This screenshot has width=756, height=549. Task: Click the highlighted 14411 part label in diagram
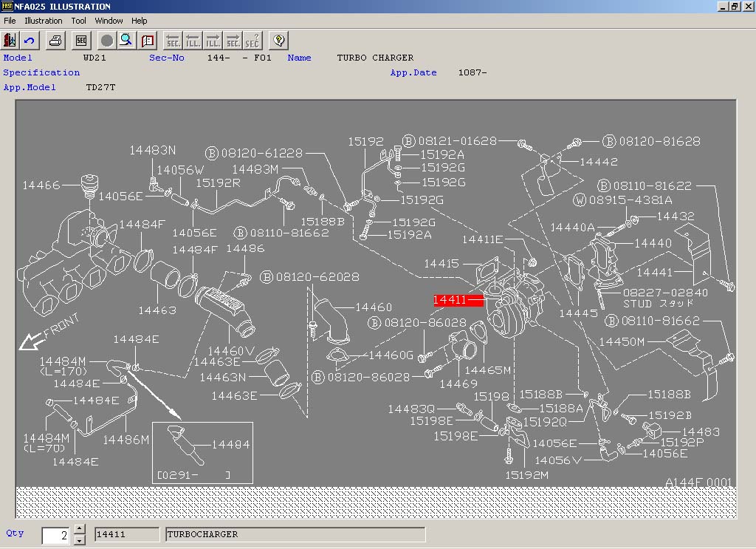pos(450,300)
